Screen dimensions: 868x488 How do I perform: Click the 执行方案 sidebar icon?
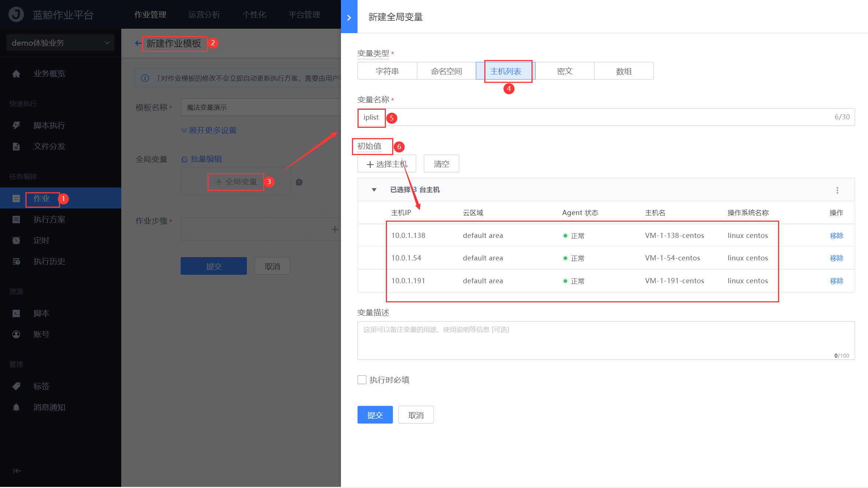[16, 220]
